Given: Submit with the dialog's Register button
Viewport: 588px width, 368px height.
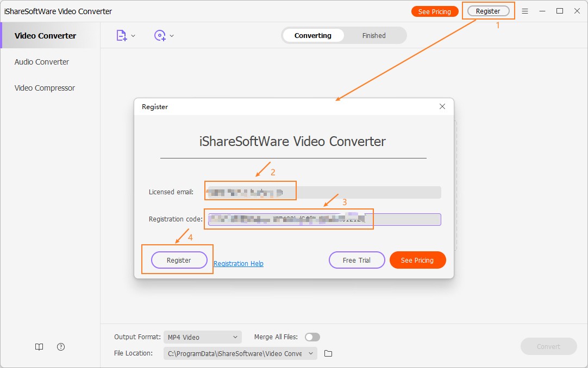Looking at the screenshot, I should [179, 260].
